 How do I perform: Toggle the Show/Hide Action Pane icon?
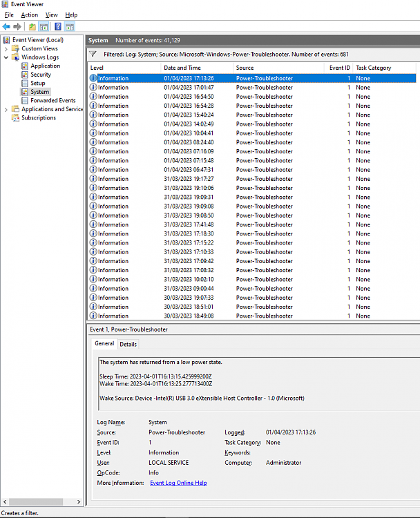(70, 27)
